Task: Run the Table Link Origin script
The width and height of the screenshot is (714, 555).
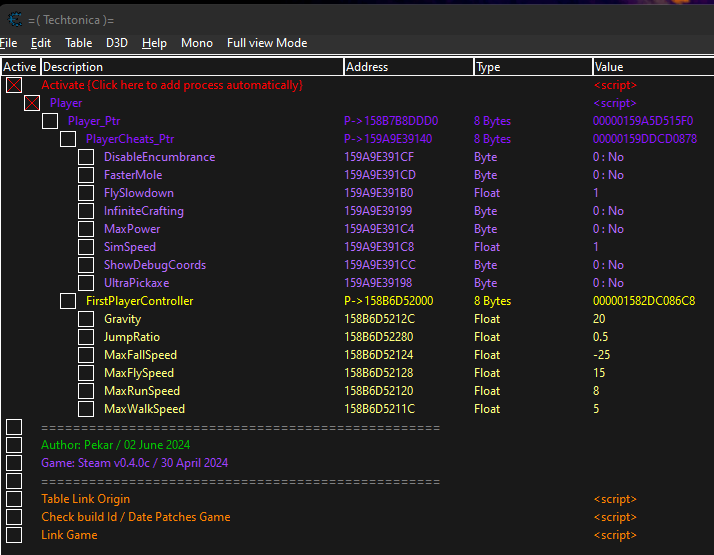Action: (x=85, y=499)
